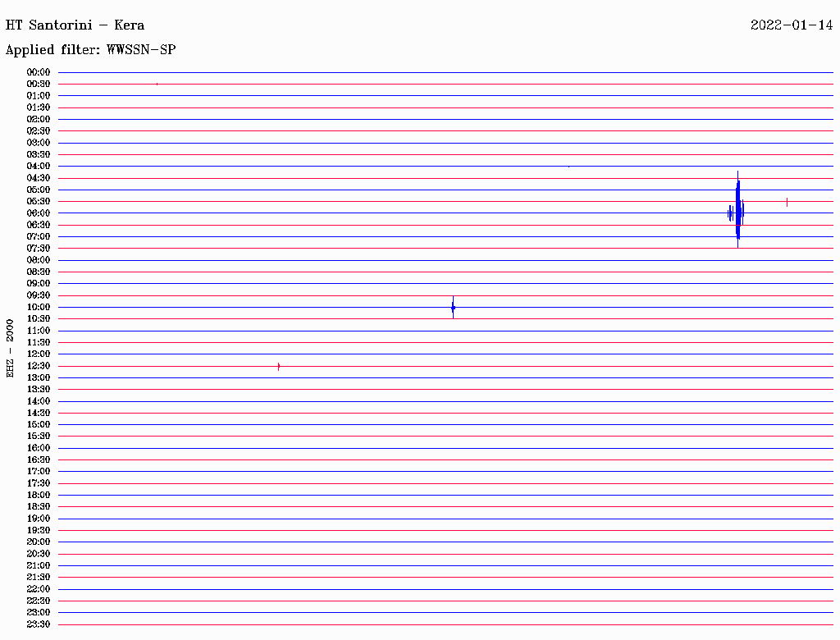This screenshot has width=840, height=640.
Task: Click the 04:00 time label
Action: point(39,167)
